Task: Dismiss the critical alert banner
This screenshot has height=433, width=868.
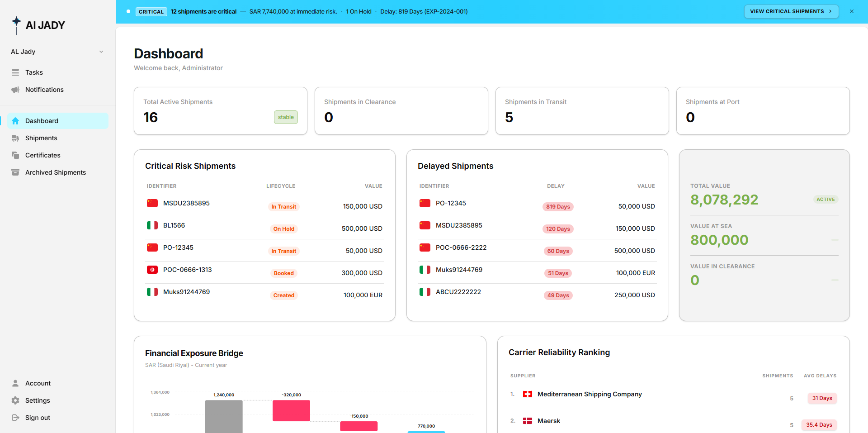Action: tap(852, 11)
